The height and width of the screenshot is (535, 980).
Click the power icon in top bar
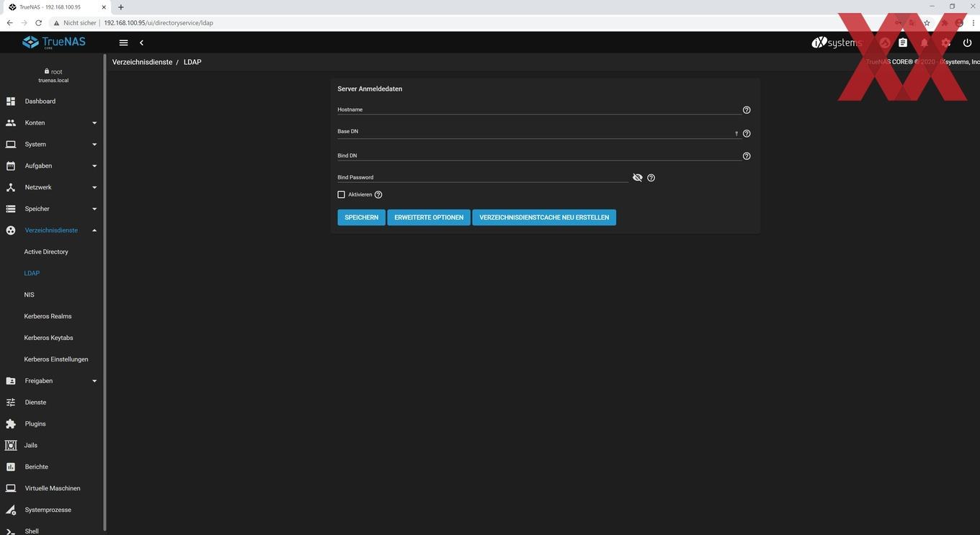[x=967, y=43]
